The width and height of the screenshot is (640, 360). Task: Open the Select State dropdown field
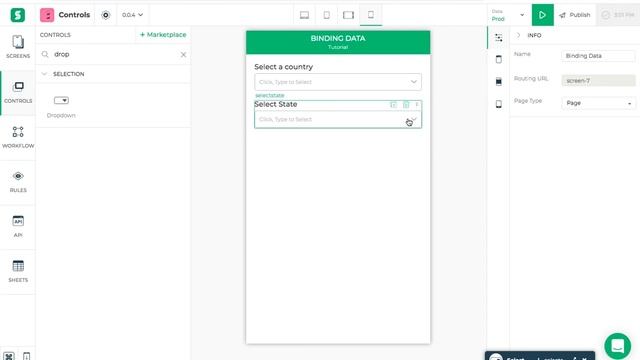pyautogui.click(x=338, y=119)
